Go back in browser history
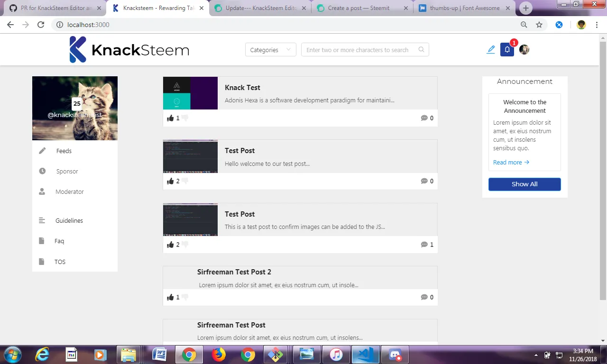This screenshot has height=364, width=607. click(10, 25)
